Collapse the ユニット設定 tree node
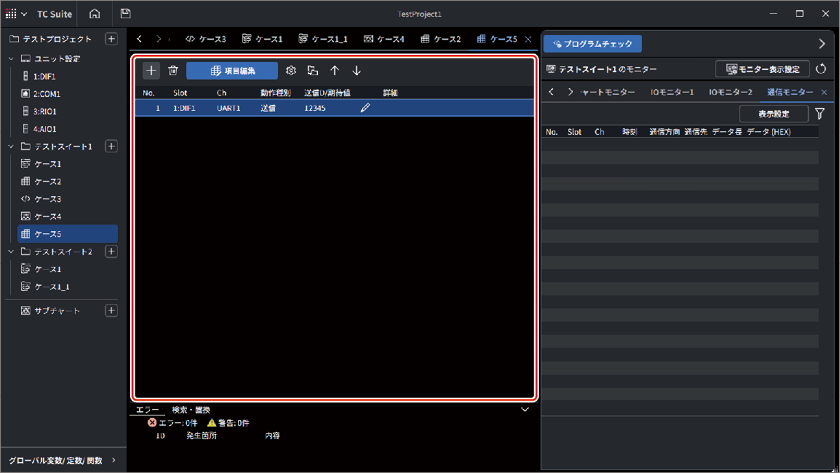Image resolution: width=840 pixels, height=473 pixels. click(11, 58)
